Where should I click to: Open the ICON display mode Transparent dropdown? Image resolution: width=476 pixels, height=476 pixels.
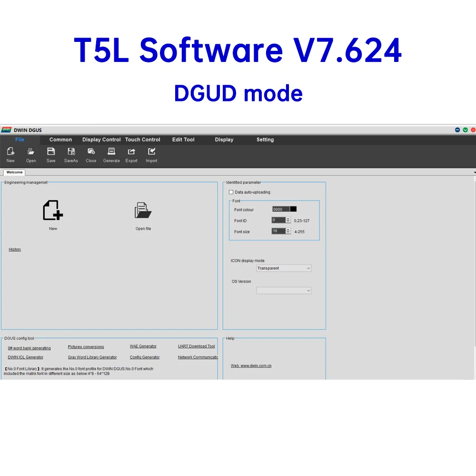pos(284,268)
